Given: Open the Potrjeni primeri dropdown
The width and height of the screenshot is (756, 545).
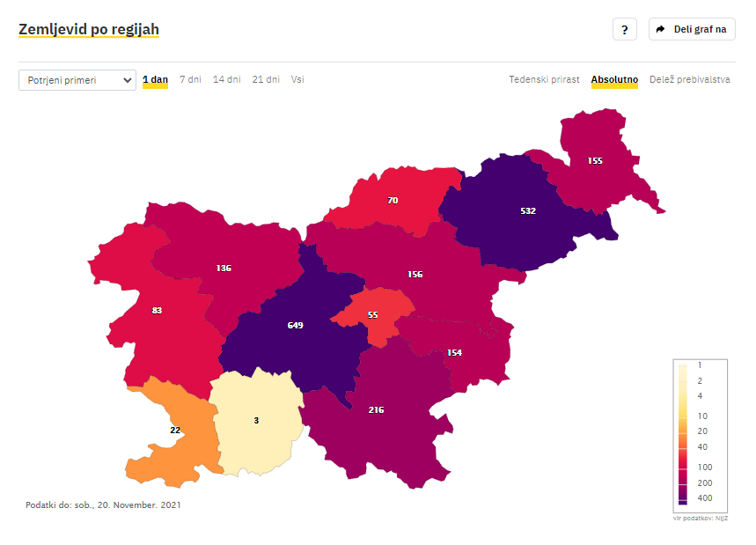Looking at the screenshot, I should (x=77, y=80).
